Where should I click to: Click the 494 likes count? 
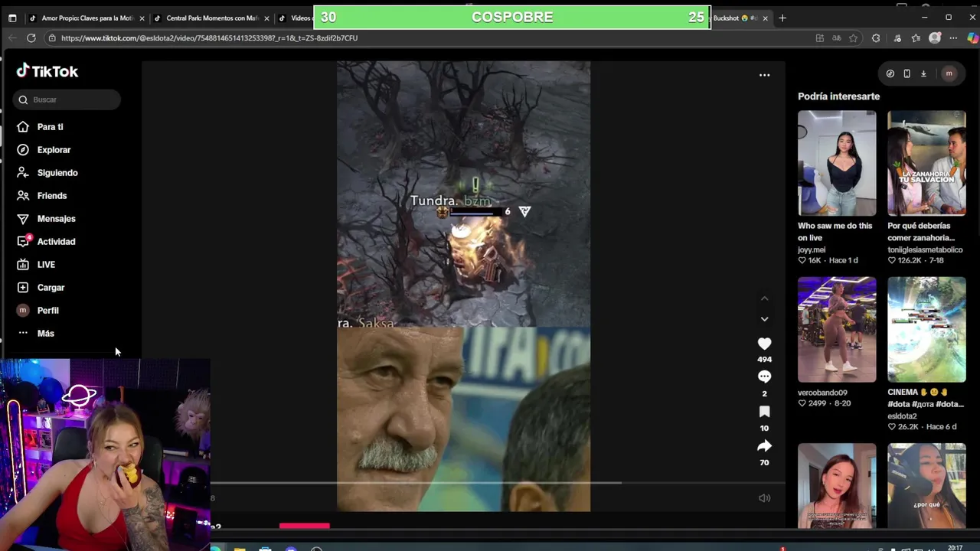[x=764, y=360]
